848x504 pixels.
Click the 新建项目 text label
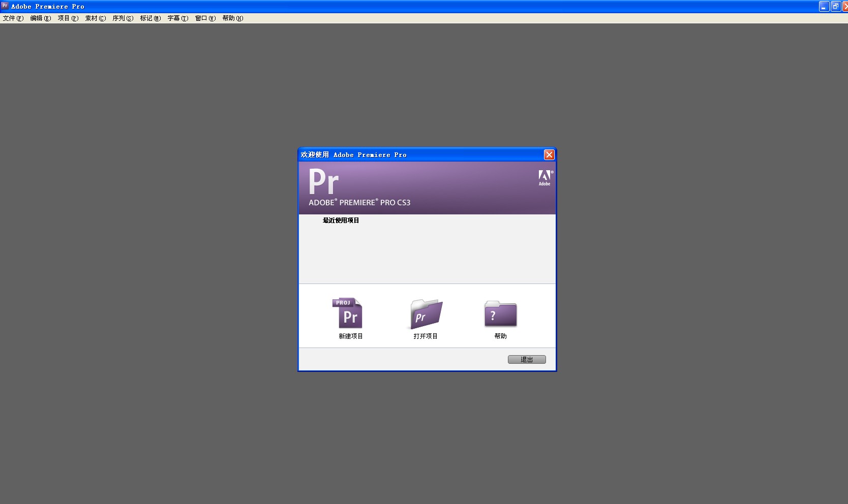[x=351, y=336]
